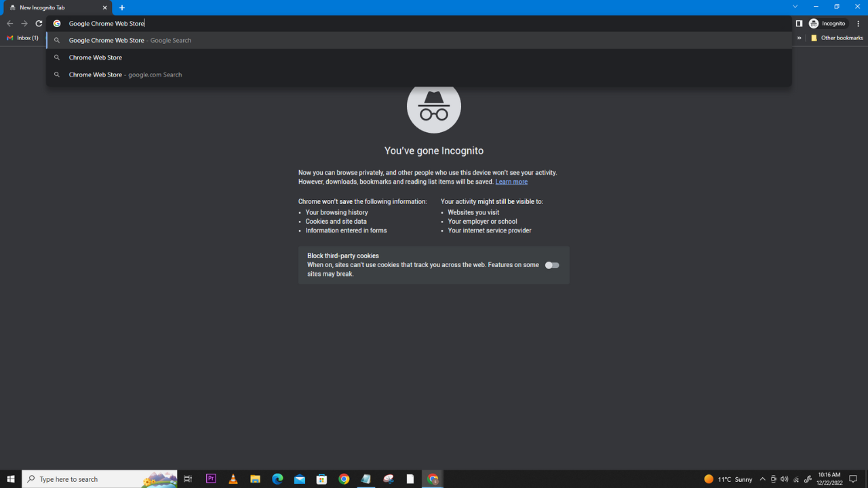868x488 pixels.
Task: Click the 'Websites you visit' bullet text
Action: click(473, 213)
